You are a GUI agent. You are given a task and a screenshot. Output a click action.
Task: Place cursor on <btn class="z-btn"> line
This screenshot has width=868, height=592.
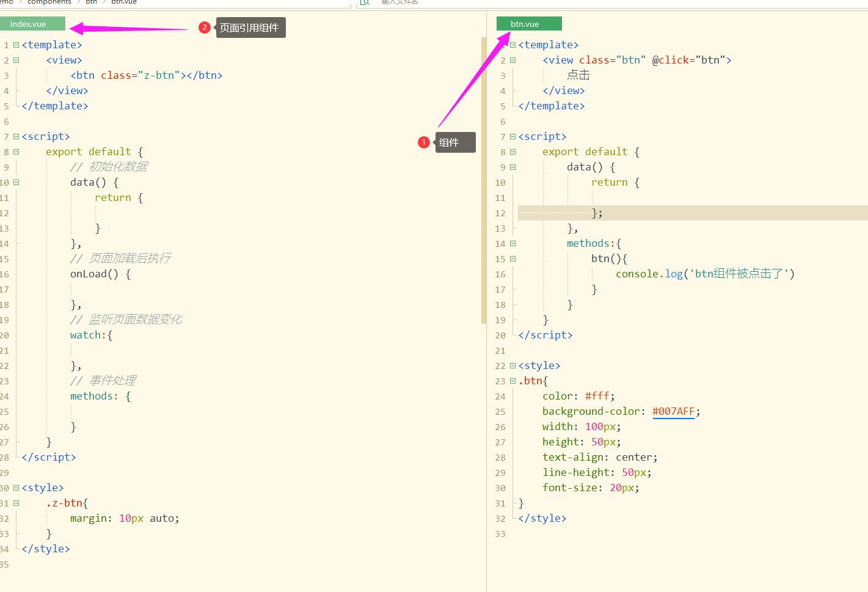pyautogui.click(x=147, y=75)
